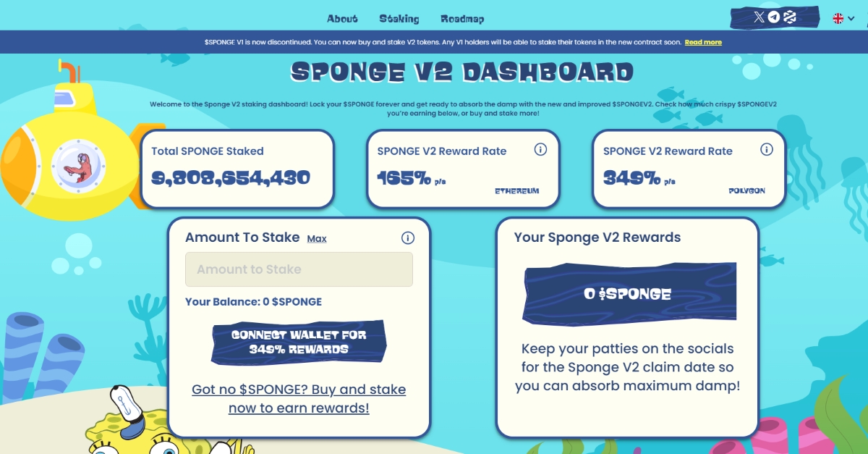Open the Buy and stake now link
Image resolution: width=868 pixels, height=454 pixels.
tap(299, 398)
